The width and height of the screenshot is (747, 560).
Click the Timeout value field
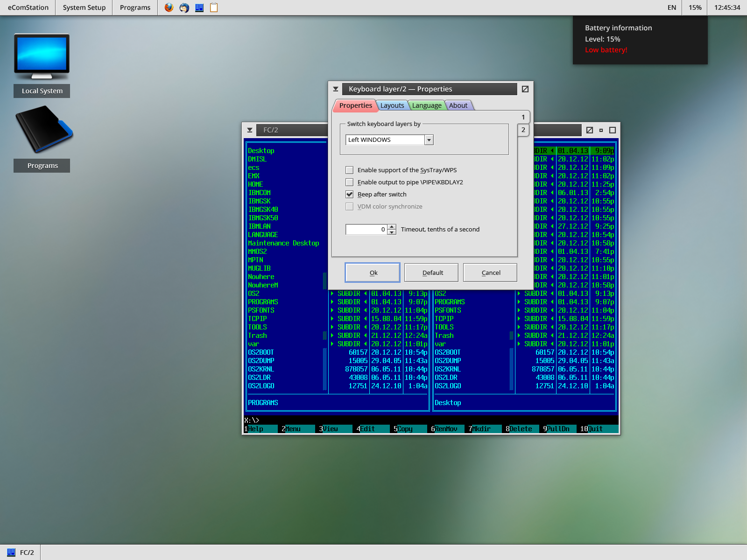[x=366, y=229]
